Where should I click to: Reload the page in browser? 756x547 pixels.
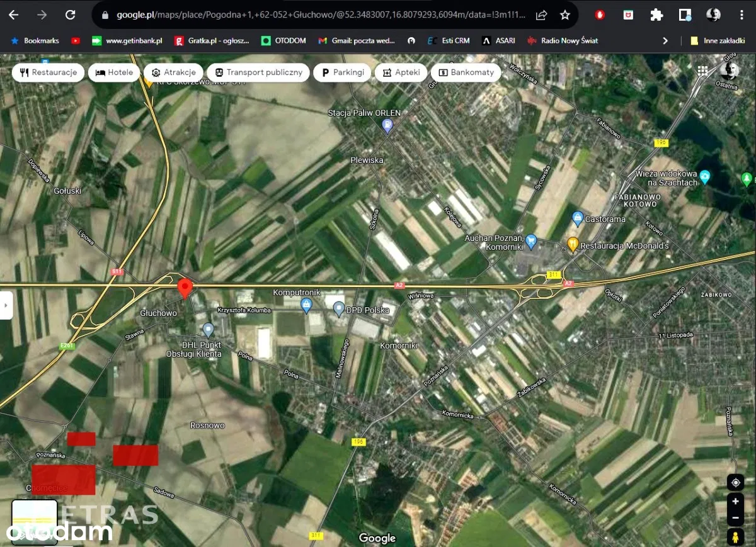71,15
